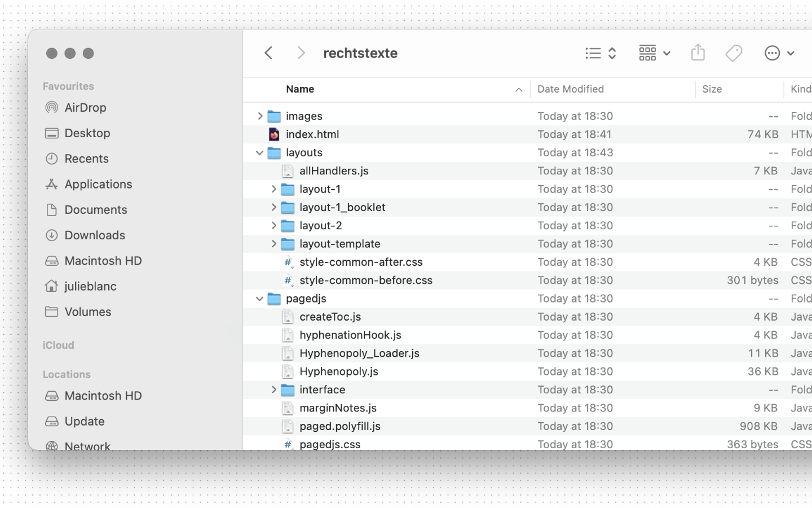The height and width of the screenshot is (508, 812).
Task: Go back with the left arrow
Action: (269, 53)
